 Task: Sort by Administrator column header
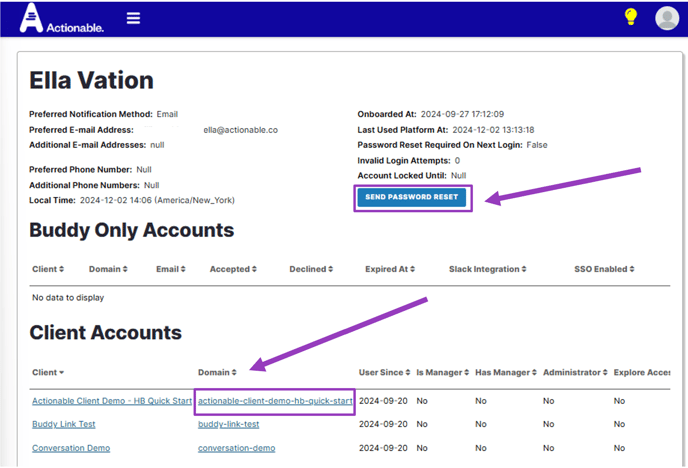coord(575,372)
